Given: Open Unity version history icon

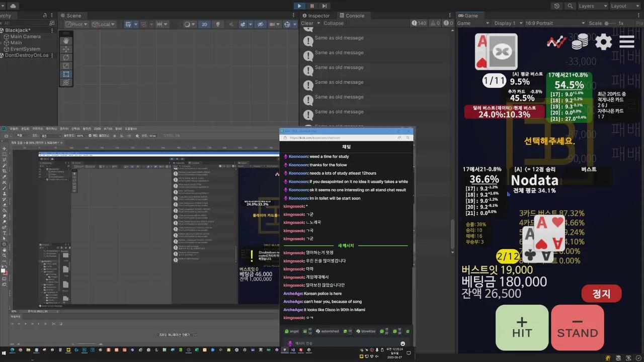Looking at the screenshot, I should click(556, 6).
